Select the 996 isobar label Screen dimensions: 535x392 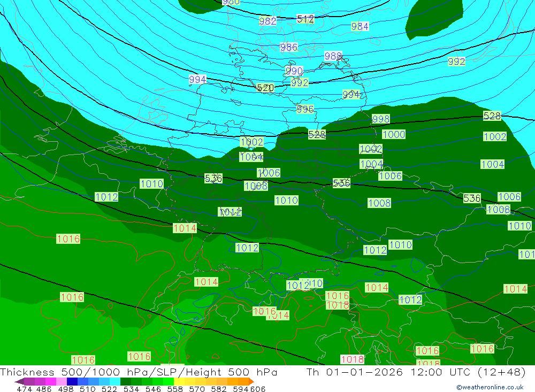tap(305, 109)
